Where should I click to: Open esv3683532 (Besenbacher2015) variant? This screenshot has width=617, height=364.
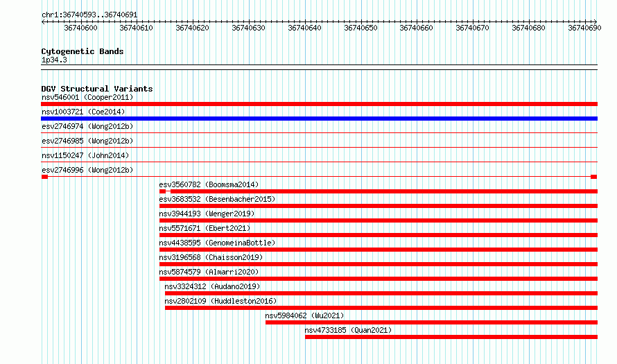tap(217, 199)
